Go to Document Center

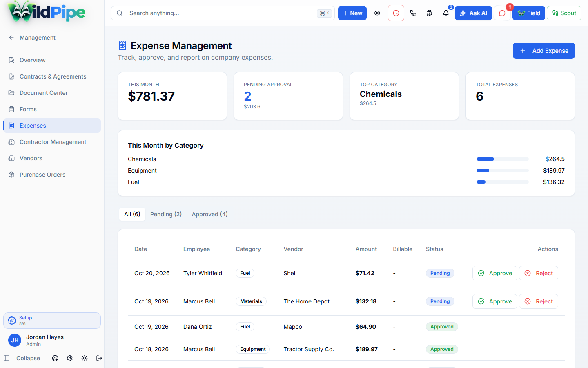click(52, 93)
